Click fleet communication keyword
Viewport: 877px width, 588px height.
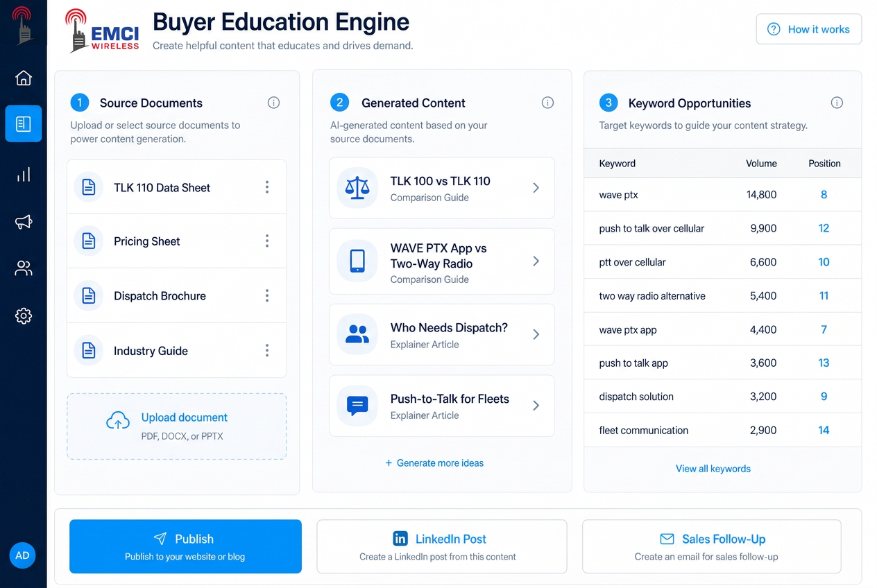pos(644,430)
